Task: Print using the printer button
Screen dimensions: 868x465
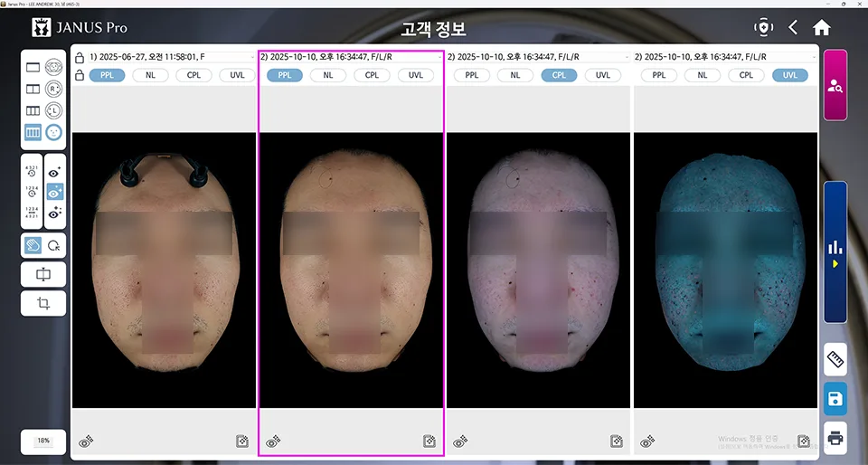Action: click(835, 439)
